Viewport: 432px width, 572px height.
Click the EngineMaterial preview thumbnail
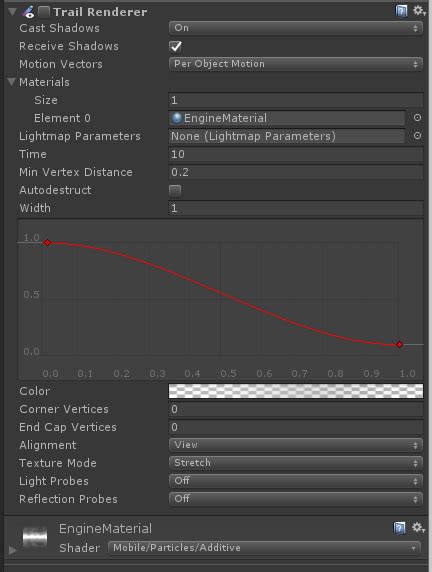click(x=35, y=538)
